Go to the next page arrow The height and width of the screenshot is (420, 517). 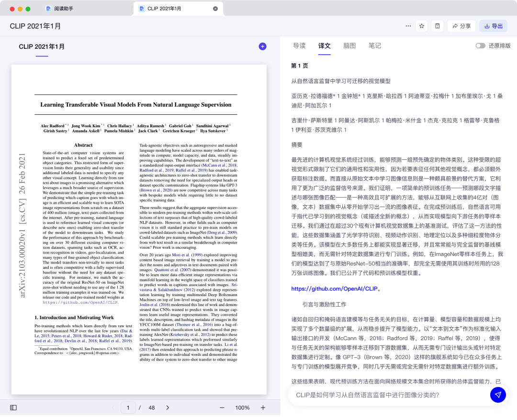click(168, 408)
